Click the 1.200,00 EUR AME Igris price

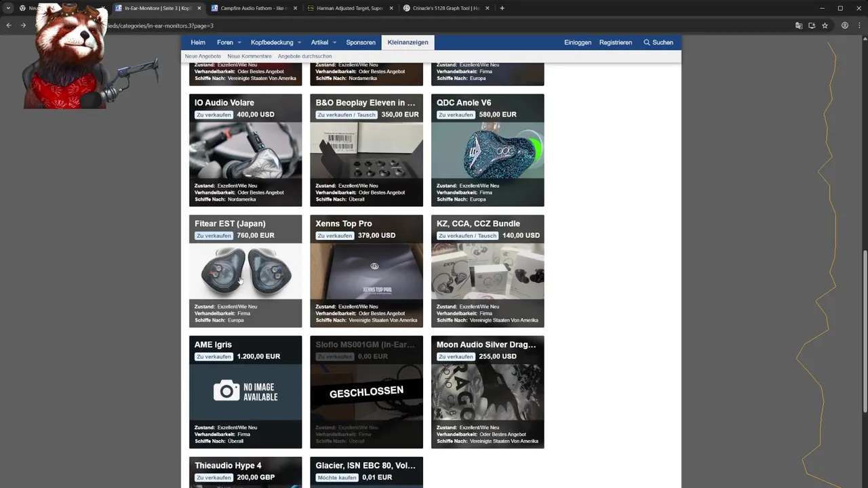click(258, 357)
